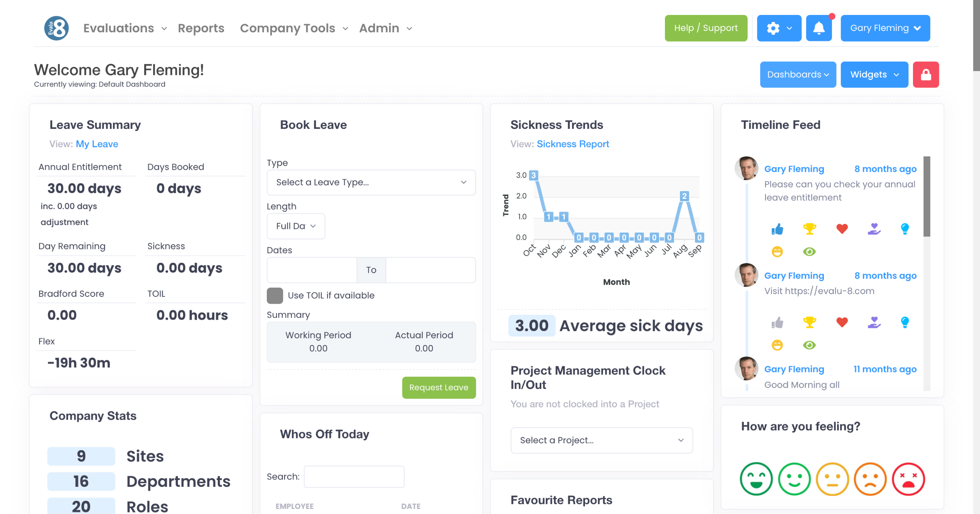Select the very happy green face
The image size is (980, 514).
pos(756,479)
